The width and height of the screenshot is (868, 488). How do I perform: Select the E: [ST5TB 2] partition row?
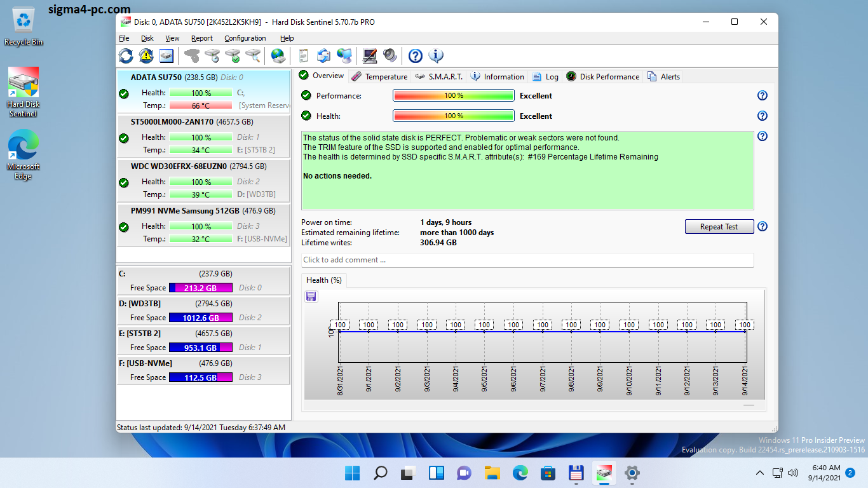pyautogui.click(x=203, y=341)
